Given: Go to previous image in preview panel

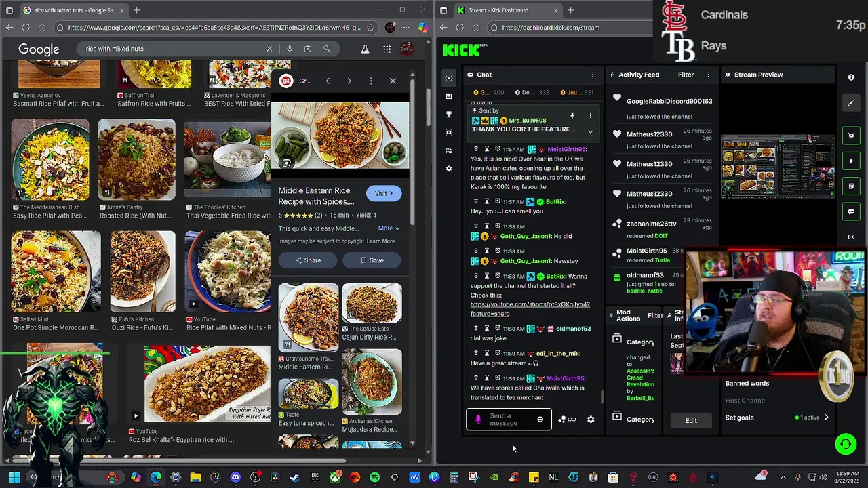Looking at the screenshot, I should [328, 81].
